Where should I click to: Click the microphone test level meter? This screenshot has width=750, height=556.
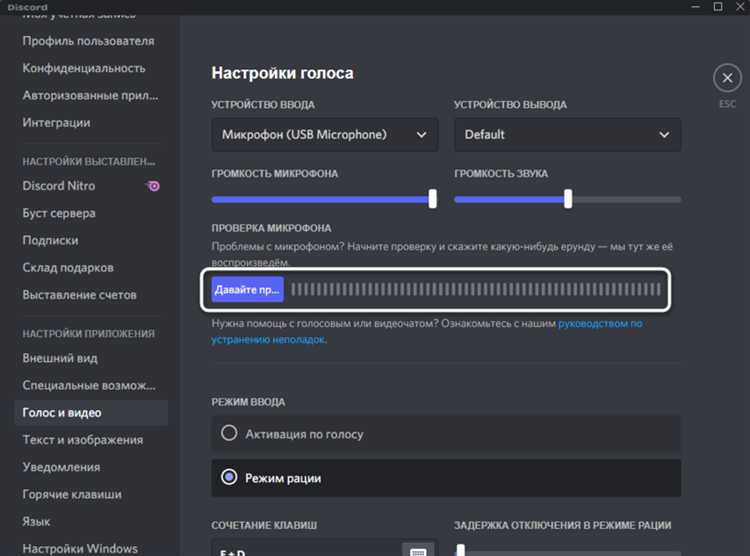pos(476,289)
